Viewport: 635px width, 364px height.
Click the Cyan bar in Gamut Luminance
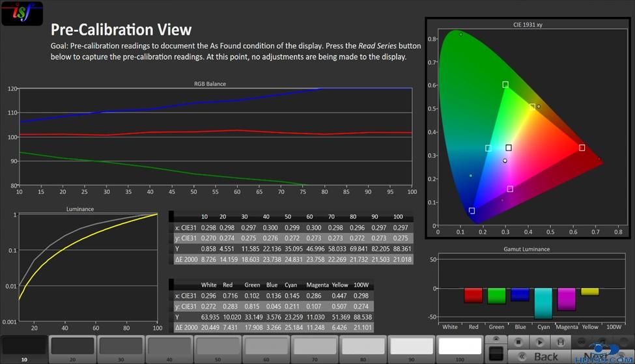pyautogui.click(x=543, y=303)
